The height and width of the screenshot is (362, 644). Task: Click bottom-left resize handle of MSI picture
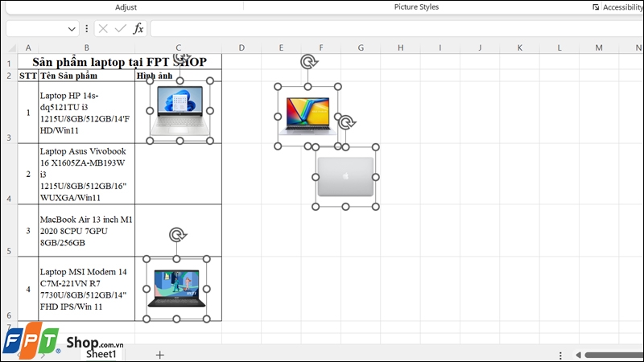coord(147,319)
